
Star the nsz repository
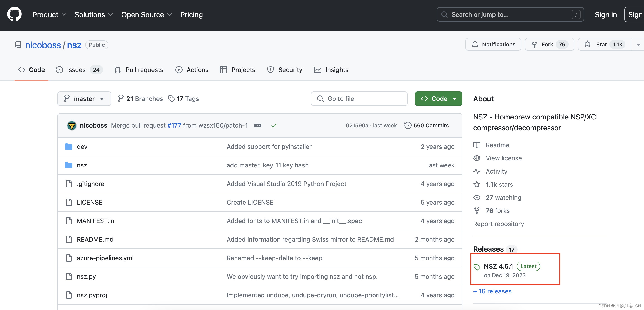(604, 44)
